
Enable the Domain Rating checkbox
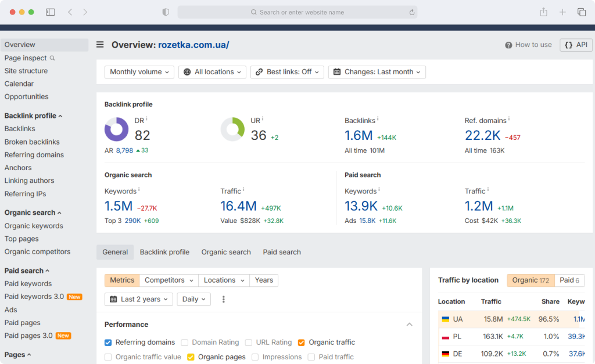(x=184, y=343)
